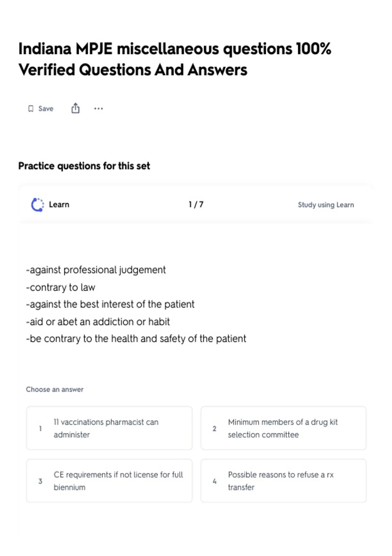Click the Learn mode label
The image size is (392, 556).
[59, 205]
